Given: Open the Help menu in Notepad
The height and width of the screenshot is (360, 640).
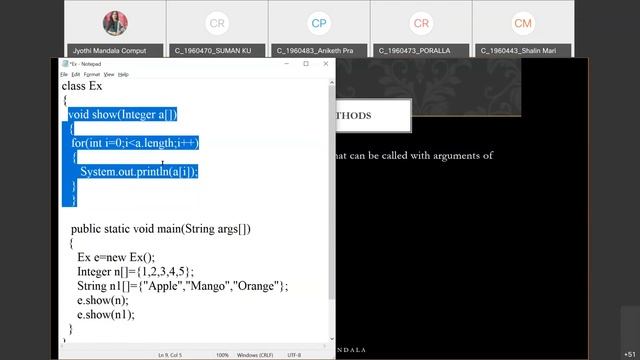Looking at the screenshot, I should coord(123,75).
